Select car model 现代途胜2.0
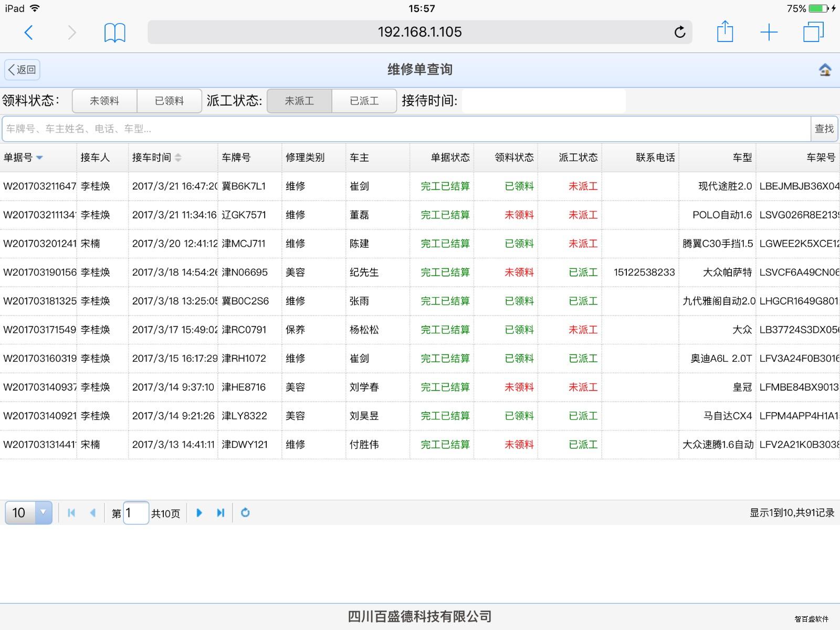Viewport: 840px width, 630px height. tap(725, 186)
